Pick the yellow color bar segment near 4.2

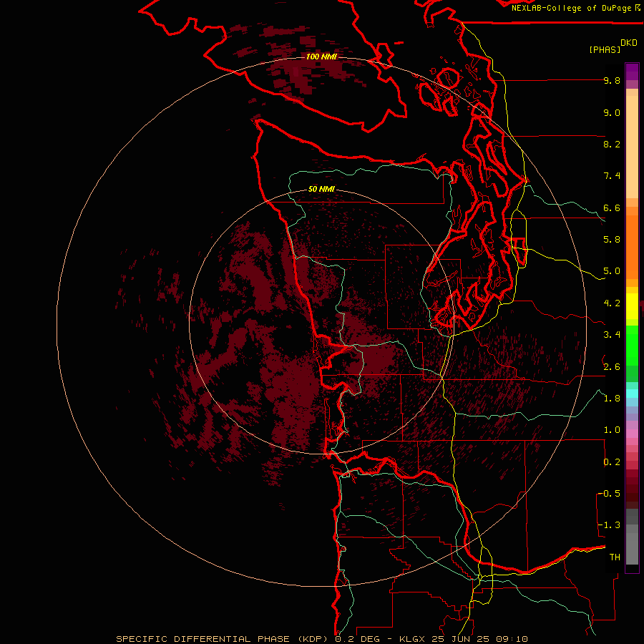(632, 306)
